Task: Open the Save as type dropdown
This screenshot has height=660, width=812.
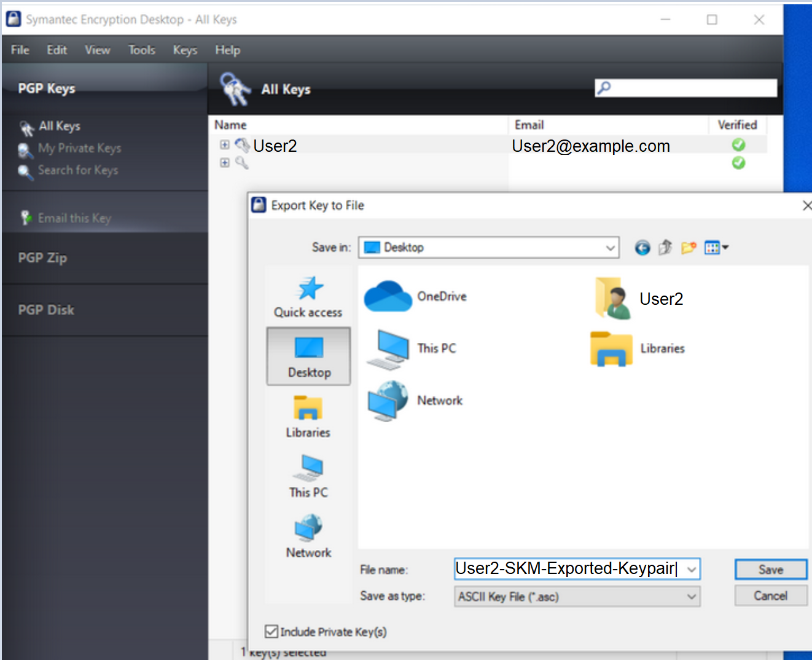Action: click(x=577, y=597)
